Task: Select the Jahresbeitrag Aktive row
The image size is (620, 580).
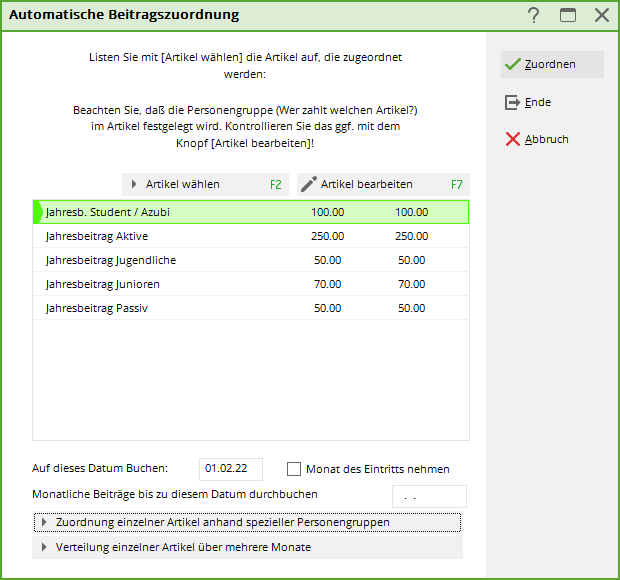Action: 250,236
